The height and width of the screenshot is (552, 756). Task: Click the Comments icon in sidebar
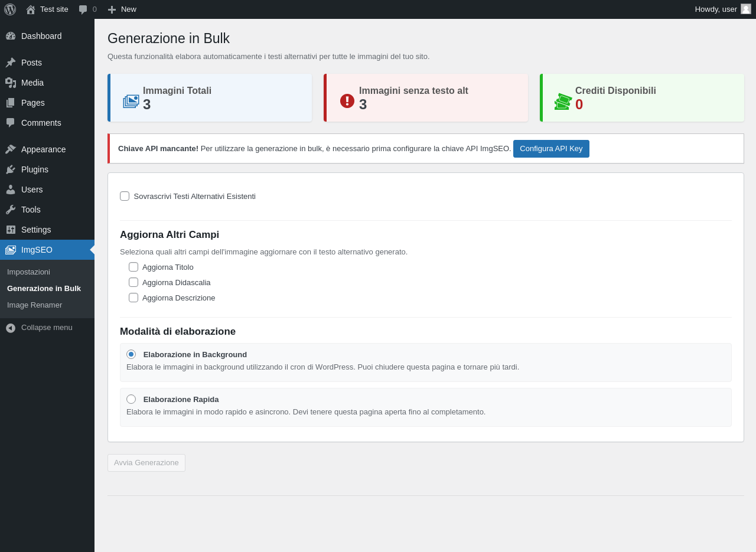11,123
